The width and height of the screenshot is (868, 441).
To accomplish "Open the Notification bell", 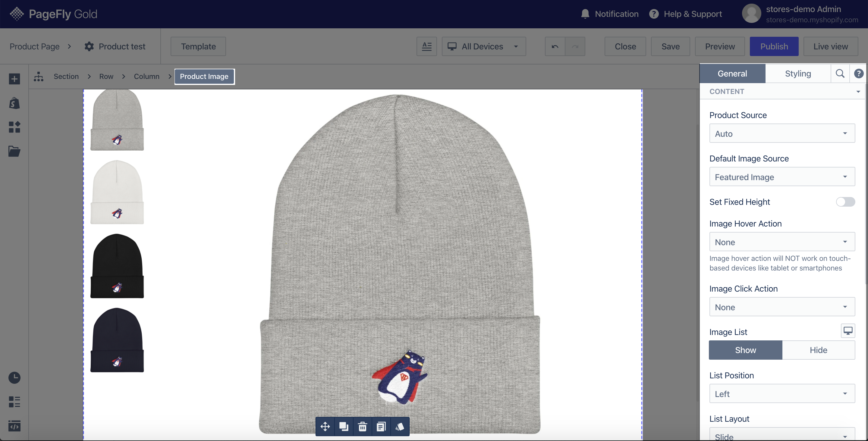I will pyautogui.click(x=585, y=14).
